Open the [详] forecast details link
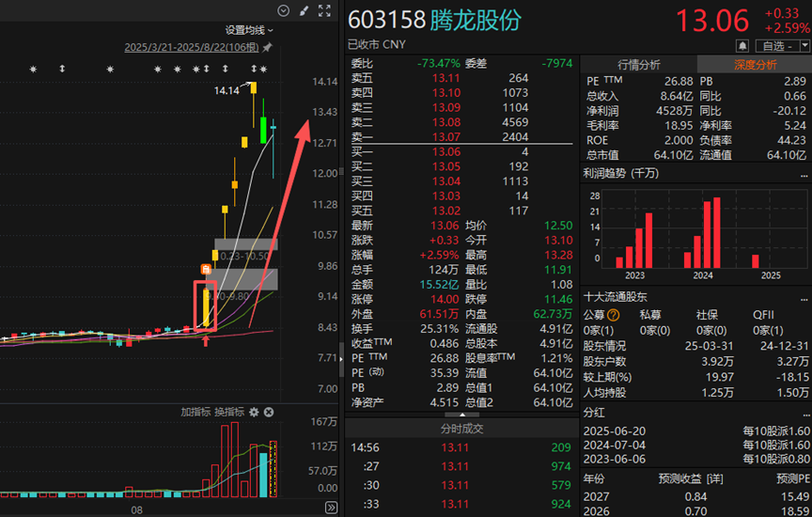This screenshot has width=812, height=517. click(714, 478)
